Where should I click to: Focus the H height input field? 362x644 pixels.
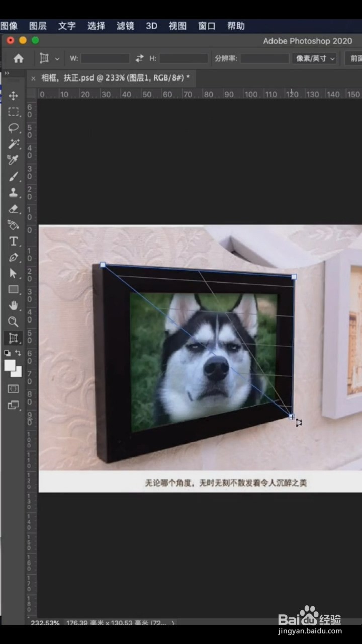(x=184, y=59)
